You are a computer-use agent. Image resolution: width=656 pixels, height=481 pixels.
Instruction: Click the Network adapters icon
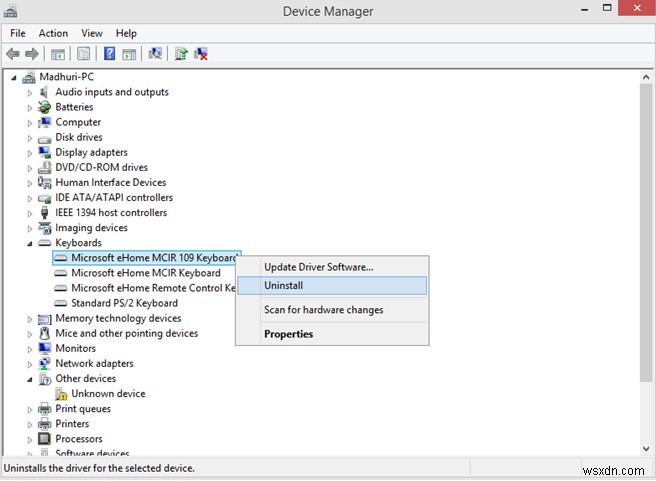[44, 363]
